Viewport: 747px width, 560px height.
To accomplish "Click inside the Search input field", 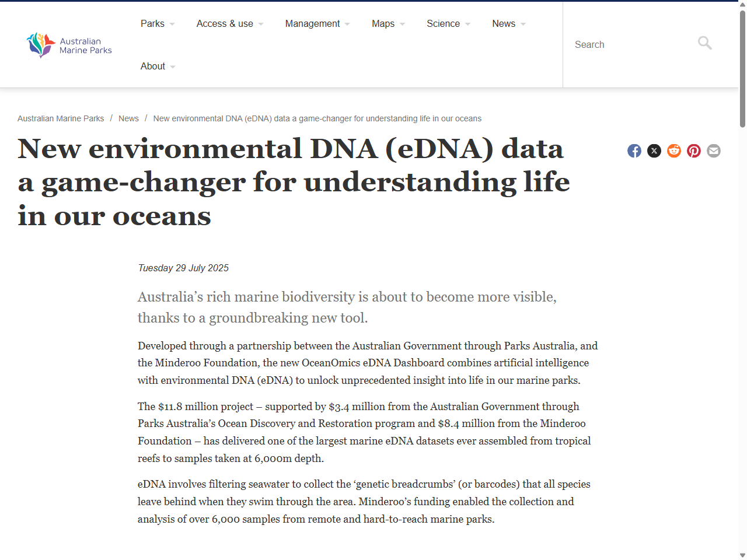I will pos(630,44).
